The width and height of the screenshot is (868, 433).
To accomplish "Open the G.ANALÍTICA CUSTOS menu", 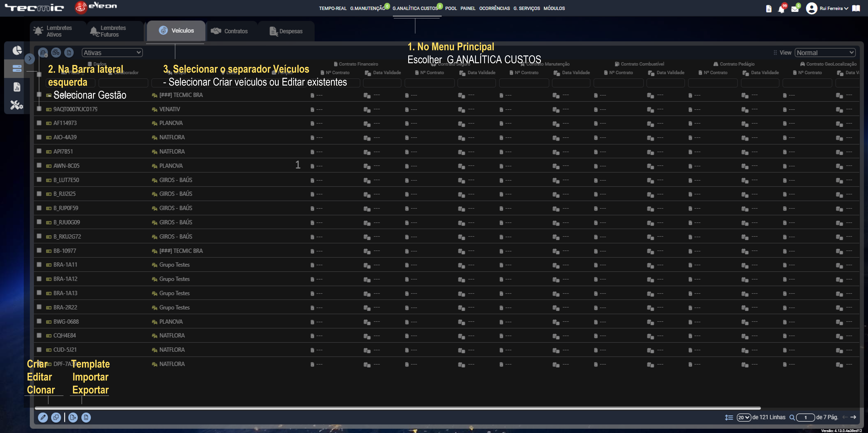I will pos(415,8).
